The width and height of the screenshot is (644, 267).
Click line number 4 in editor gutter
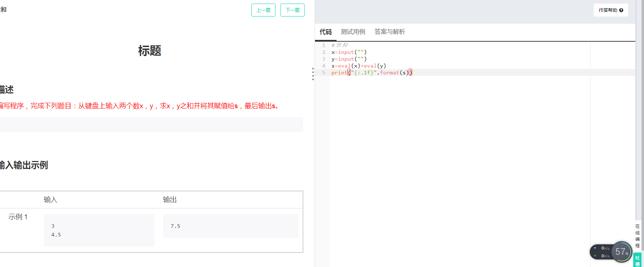[x=324, y=66]
